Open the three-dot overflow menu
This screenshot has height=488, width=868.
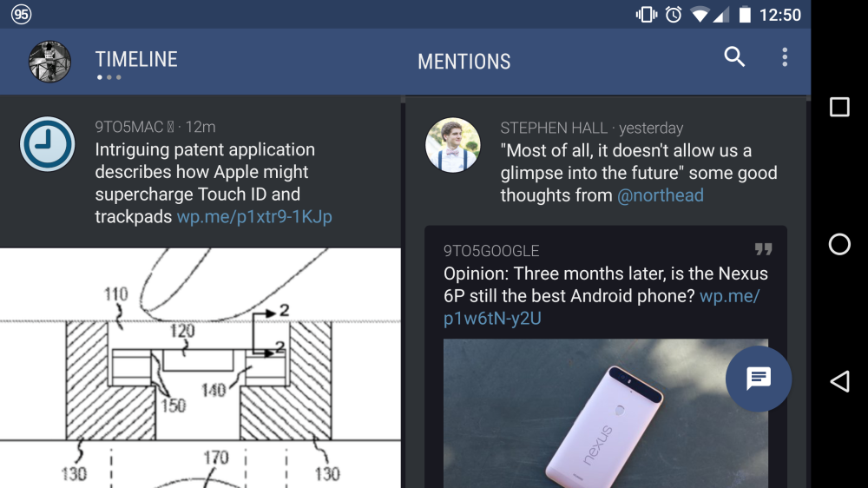point(785,57)
